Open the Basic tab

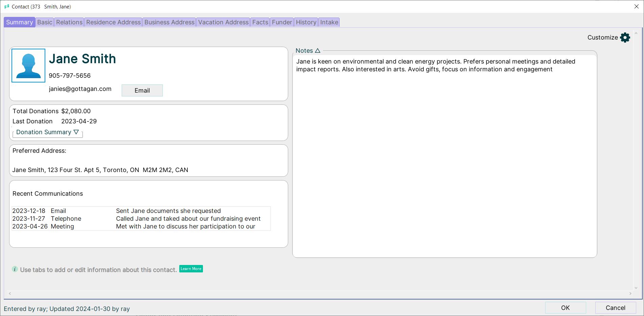point(45,22)
